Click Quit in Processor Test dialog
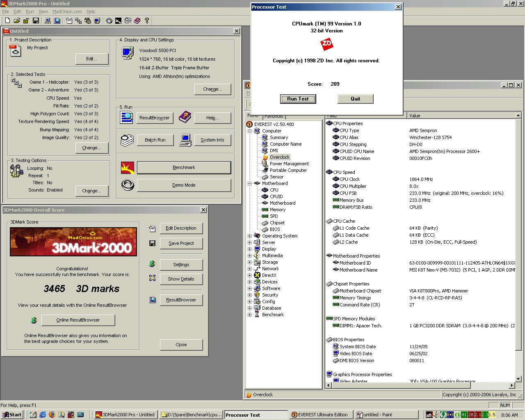Image resolution: width=525 pixels, height=420 pixels. (356, 99)
